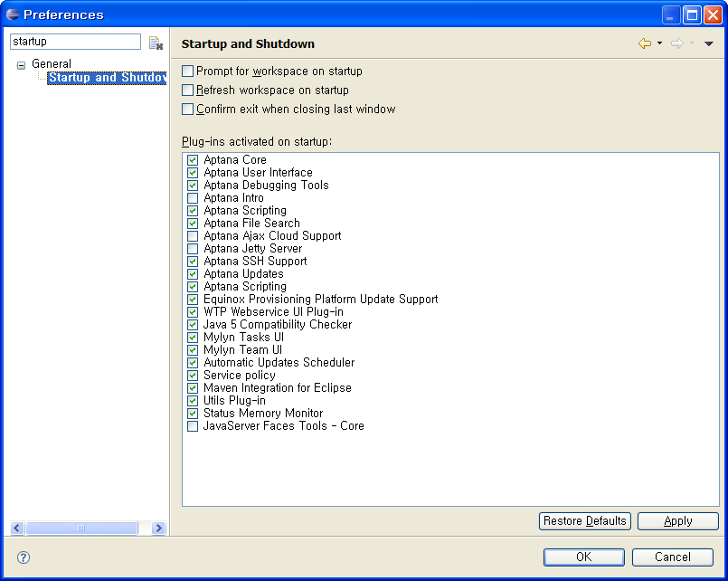Uncheck Mylyn Tasks UI plug-in
The width and height of the screenshot is (728, 581).
click(193, 338)
